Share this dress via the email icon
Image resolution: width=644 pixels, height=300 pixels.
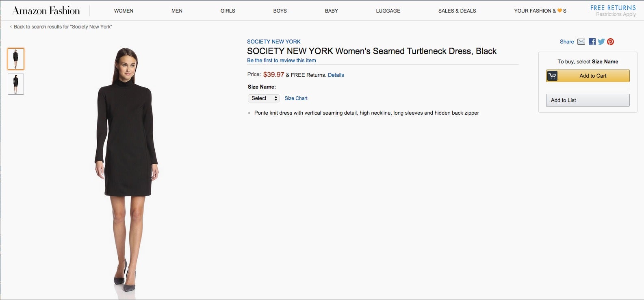581,41
